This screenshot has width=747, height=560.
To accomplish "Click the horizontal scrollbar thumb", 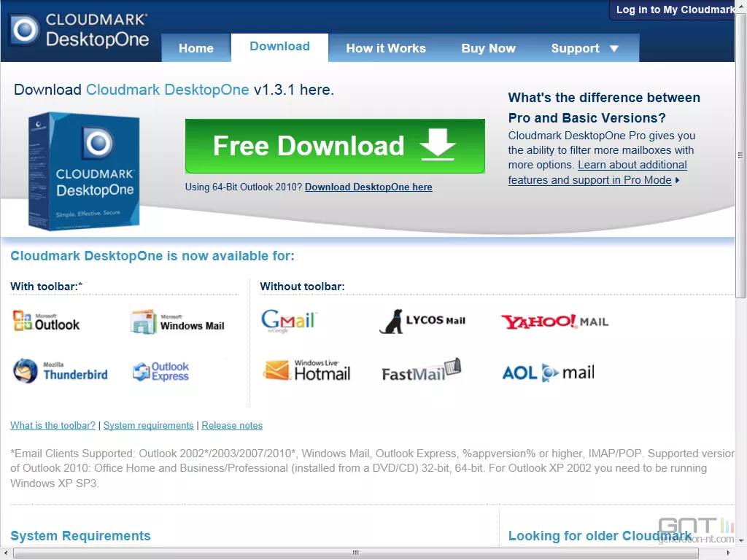I will point(355,553).
